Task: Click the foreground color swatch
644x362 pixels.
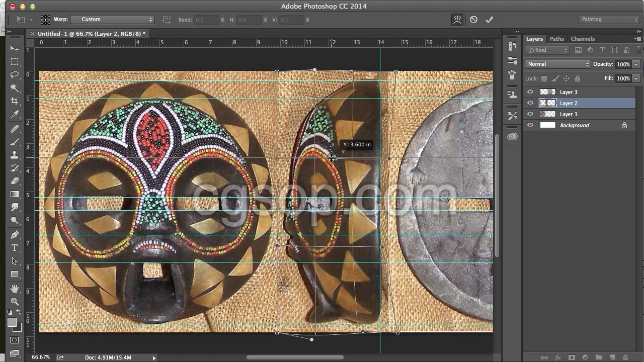Action: click(x=12, y=323)
